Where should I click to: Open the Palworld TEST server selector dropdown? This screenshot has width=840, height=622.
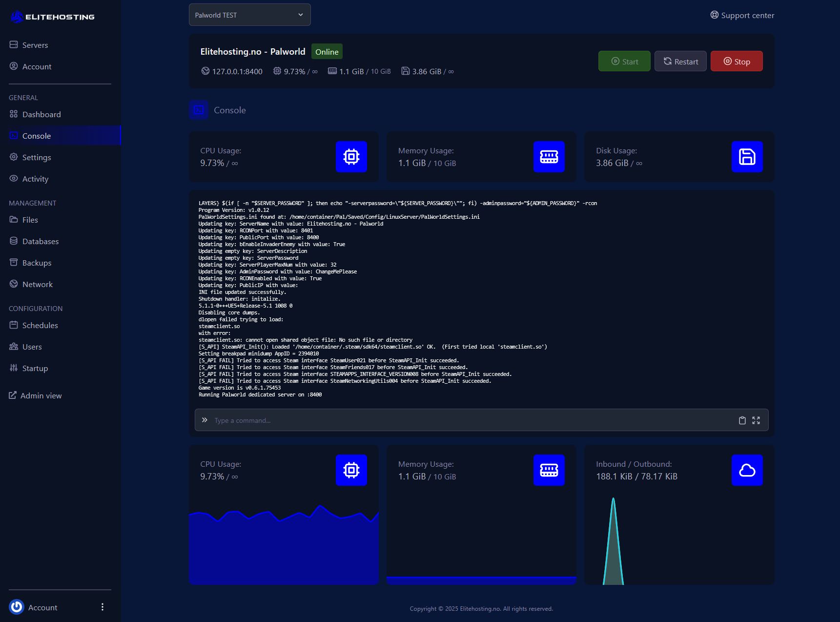click(x=249, y=15)
